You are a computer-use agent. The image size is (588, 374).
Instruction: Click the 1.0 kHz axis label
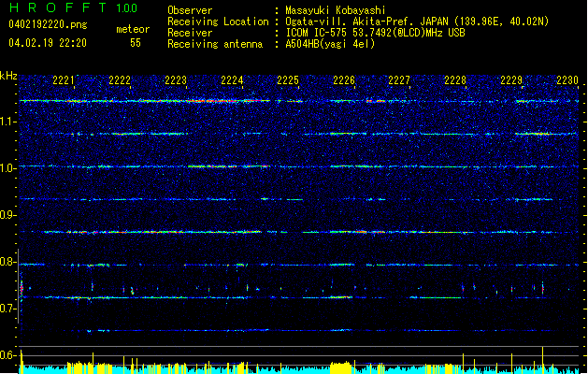tap(7, 168)
